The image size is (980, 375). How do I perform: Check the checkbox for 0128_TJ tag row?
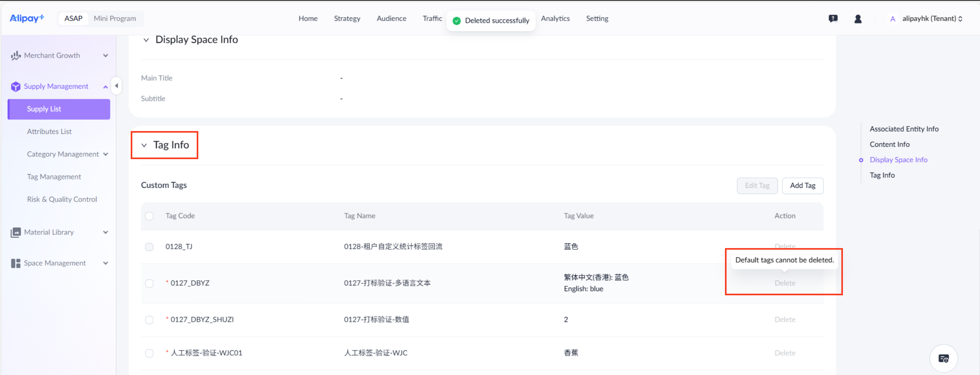click(x=149, y=247)
